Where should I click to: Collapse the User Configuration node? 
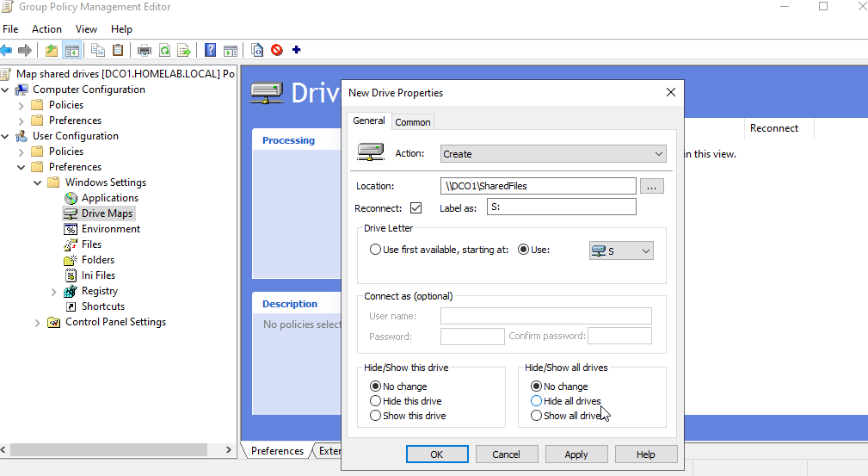click(x=5, y=136)
